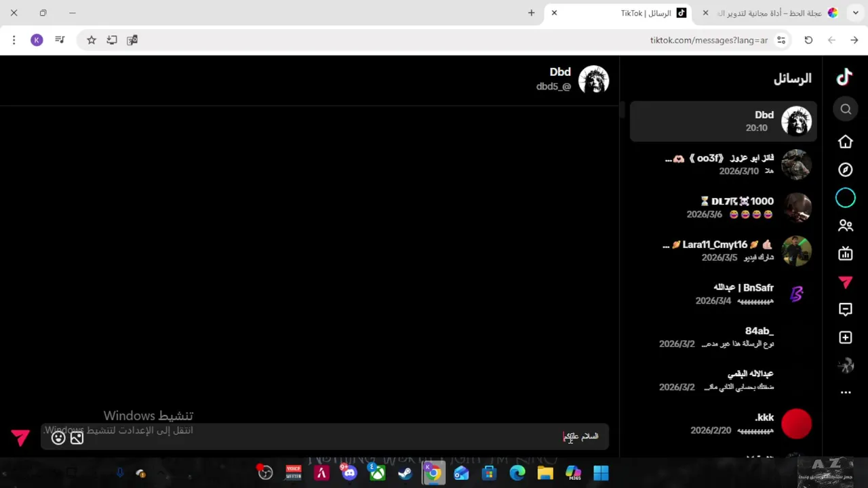Open the Explore compass icon
Image resolution: width=868 pixels, height=488 pixels.
[846, 169]
